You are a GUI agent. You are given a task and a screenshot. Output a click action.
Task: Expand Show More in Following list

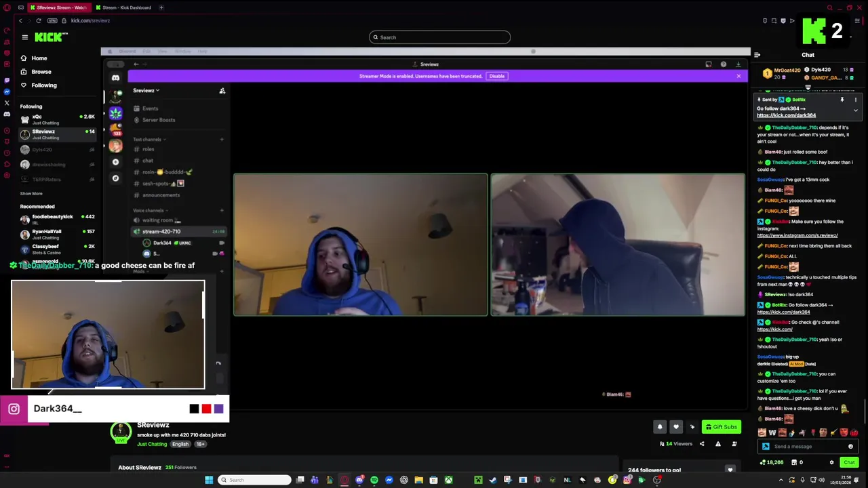point(31,194)
